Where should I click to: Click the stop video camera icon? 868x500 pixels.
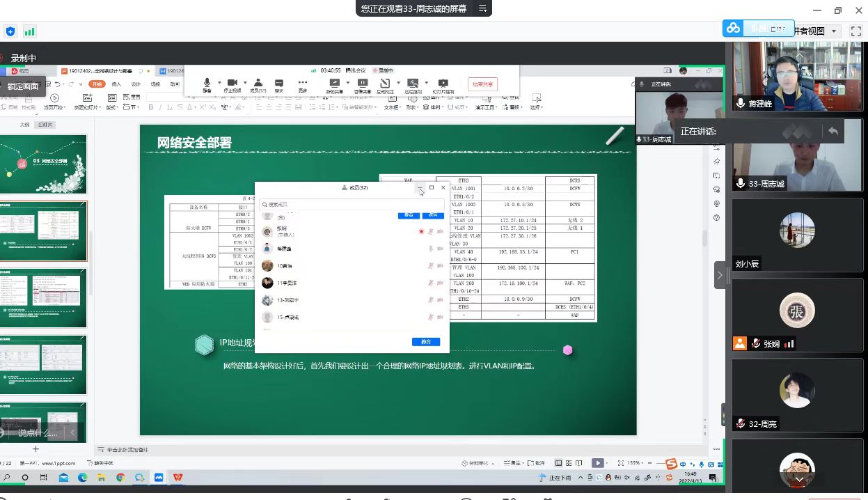click(232, 83)
